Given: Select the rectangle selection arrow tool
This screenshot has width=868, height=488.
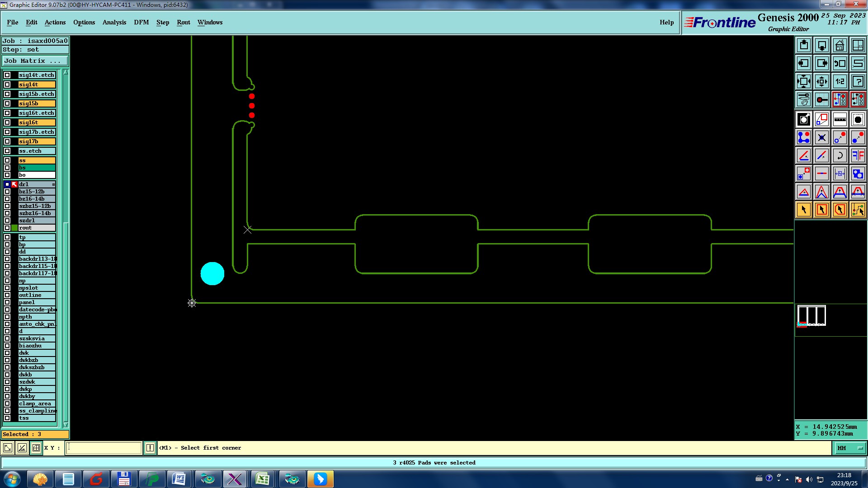Looking at the screenshot, I should coord(821,210).
